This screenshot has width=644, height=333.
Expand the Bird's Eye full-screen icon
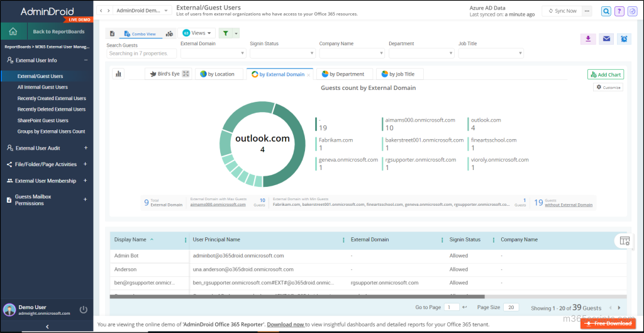186,74
